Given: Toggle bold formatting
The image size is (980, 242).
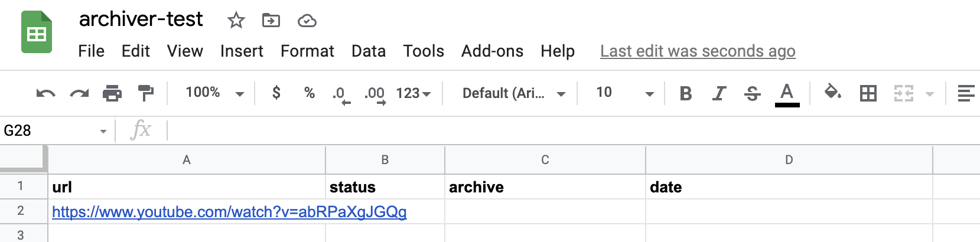Looking at the screenshot, I should [685, 93].
